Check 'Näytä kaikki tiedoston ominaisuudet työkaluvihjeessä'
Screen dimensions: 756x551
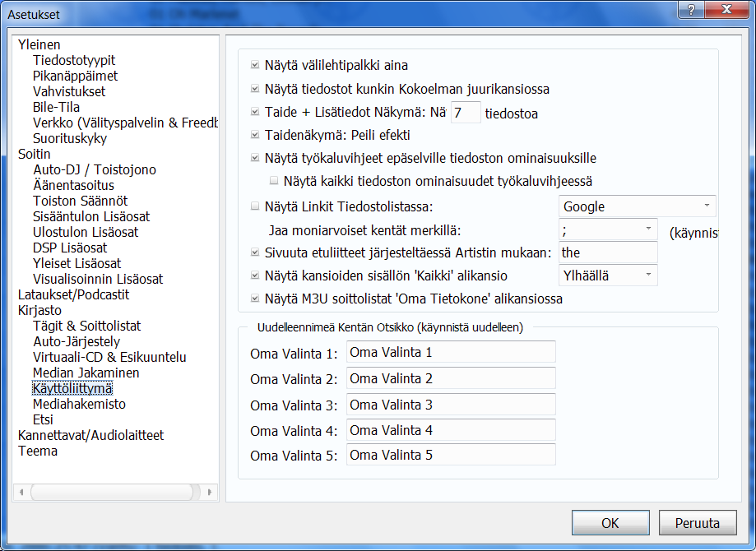273,181
